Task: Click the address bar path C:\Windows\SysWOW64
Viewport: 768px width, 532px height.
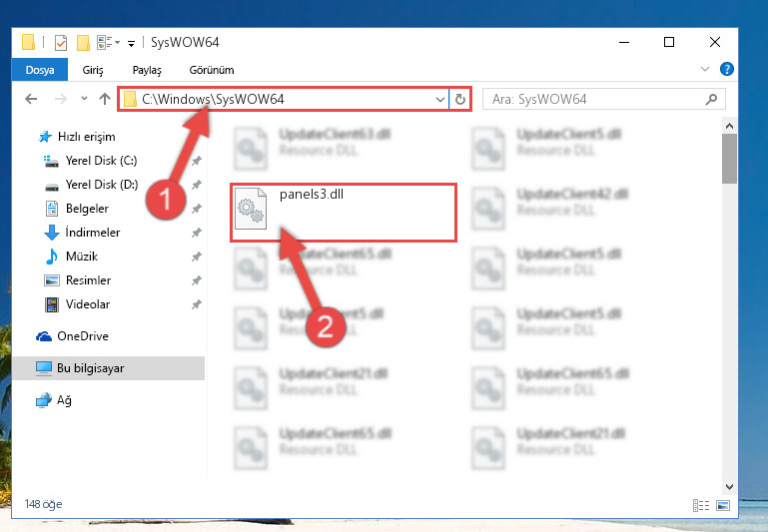Action: tap(213, 100)
